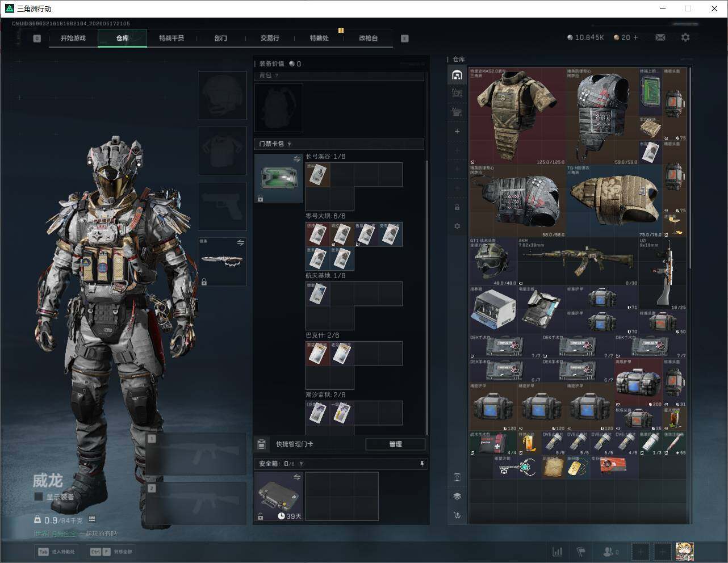
Task: Click the 10,845K currency balance
Action: coord(585,37)
